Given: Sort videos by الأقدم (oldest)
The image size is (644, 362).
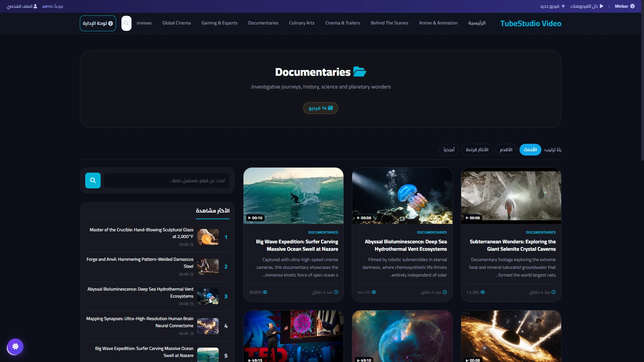Looking at the screenshot, I should [506, 149].
